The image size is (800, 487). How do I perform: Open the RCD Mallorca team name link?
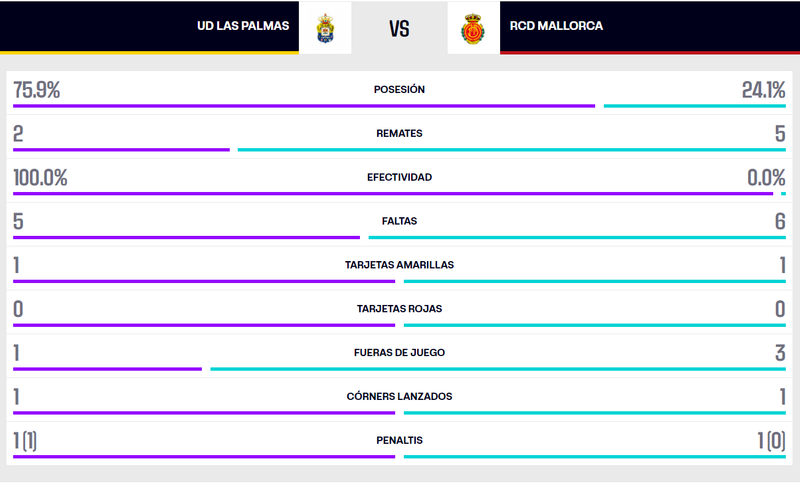pos(556,26)
